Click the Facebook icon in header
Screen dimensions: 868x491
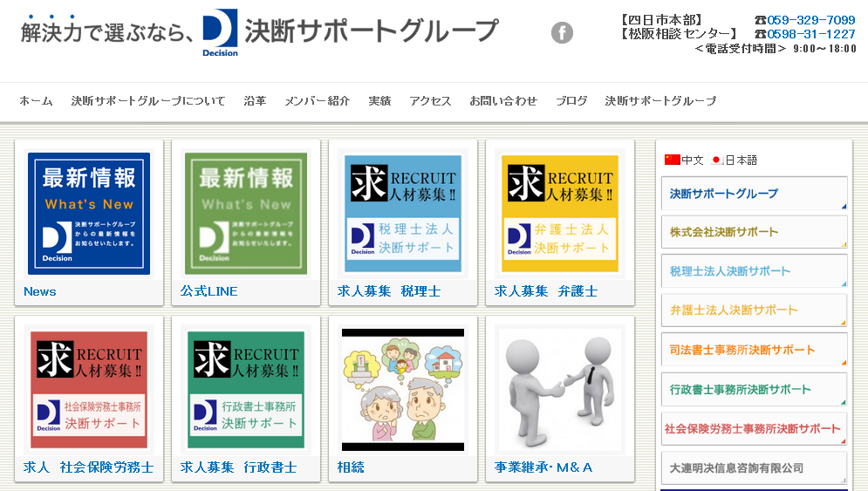click(562, 33)
